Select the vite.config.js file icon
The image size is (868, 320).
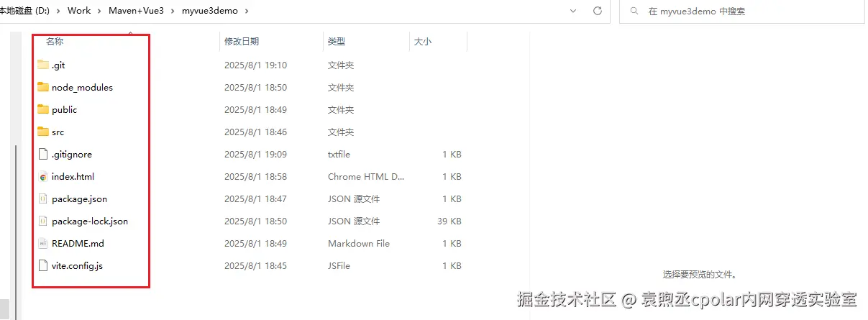[x=43, y=266]
